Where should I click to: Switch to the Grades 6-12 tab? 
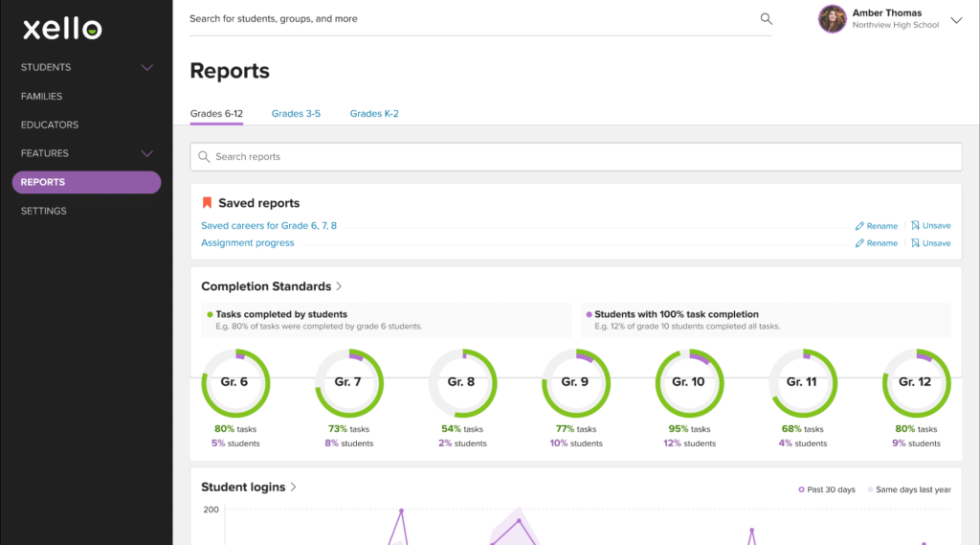pyautogui.click(x=216, y=114)
